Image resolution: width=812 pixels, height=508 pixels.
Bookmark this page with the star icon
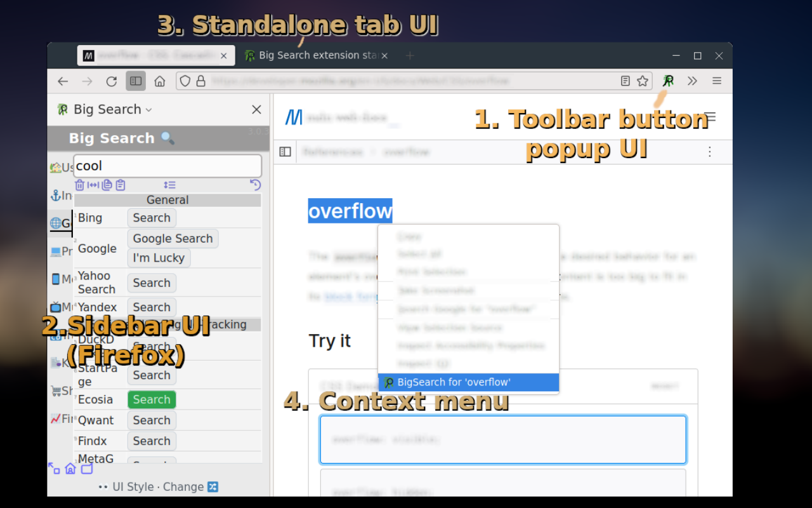(x=643, y=81)
